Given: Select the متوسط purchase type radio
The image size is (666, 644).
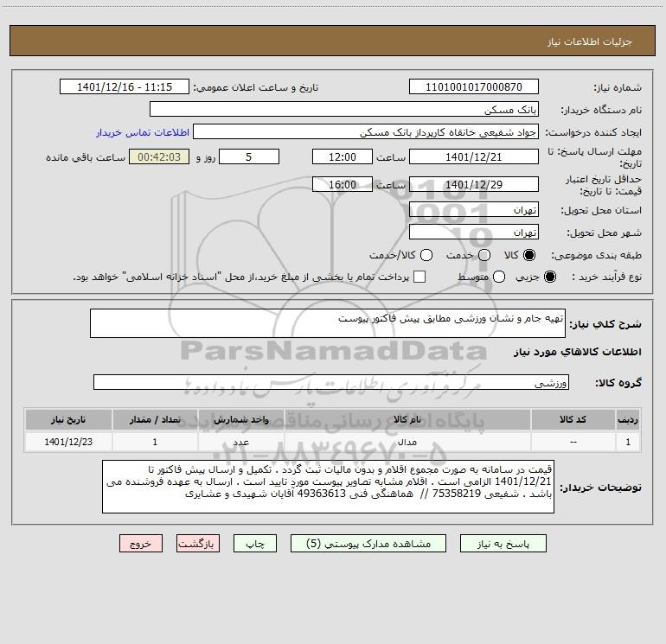Looking at the screenshot, I should click(499, 277).
